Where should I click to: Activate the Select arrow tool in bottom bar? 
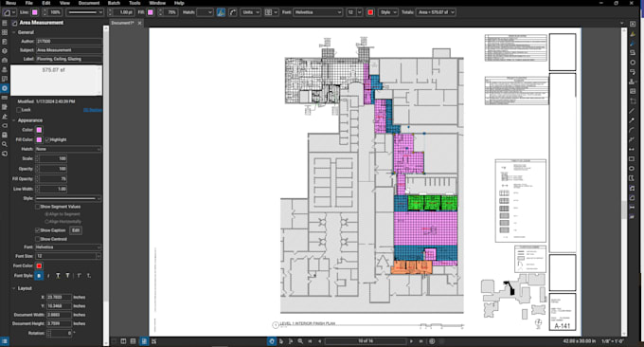point(281,341)
